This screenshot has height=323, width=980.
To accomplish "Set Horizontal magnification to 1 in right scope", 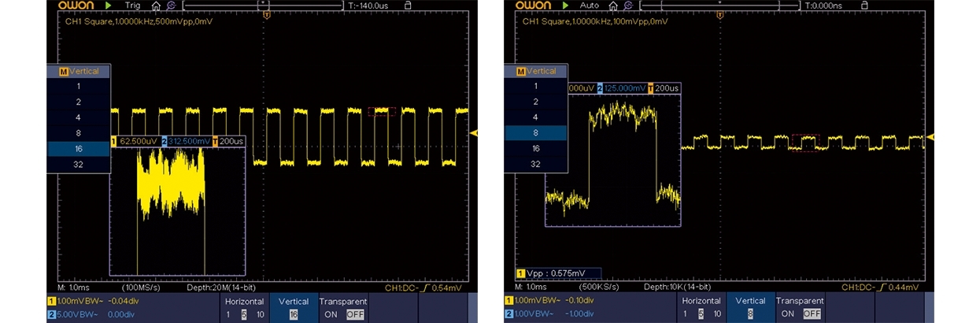I will [x=686, y=314].
